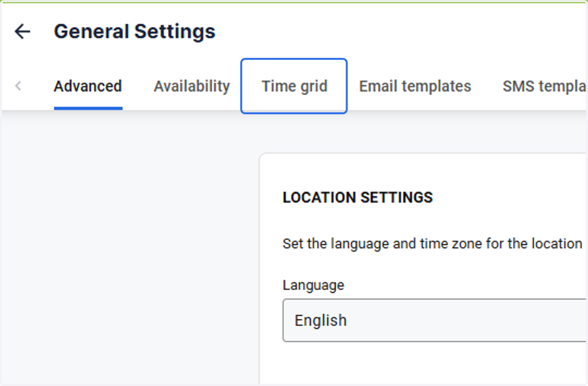Viewport: 588px width, 386px height.
Task: Go to the Email templates tab
Action: (x=415, y=86)
